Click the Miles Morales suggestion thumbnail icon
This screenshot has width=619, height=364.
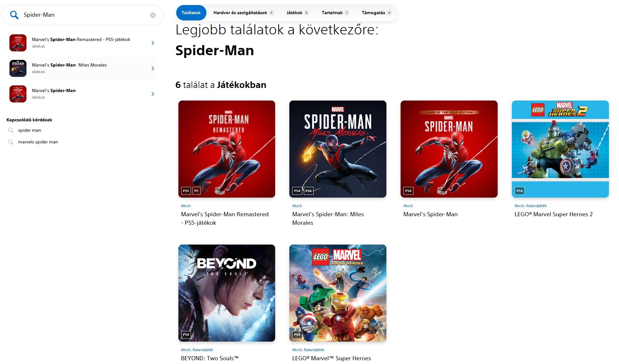pos(18,68)
